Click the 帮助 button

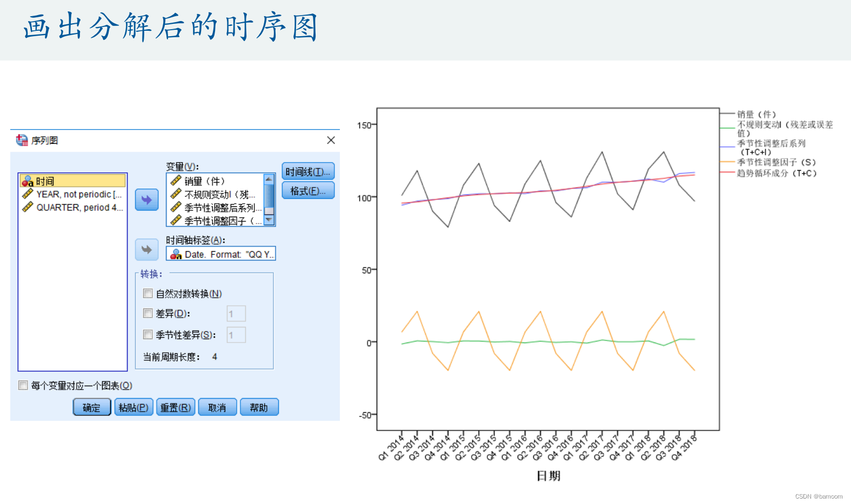point(259,407)
